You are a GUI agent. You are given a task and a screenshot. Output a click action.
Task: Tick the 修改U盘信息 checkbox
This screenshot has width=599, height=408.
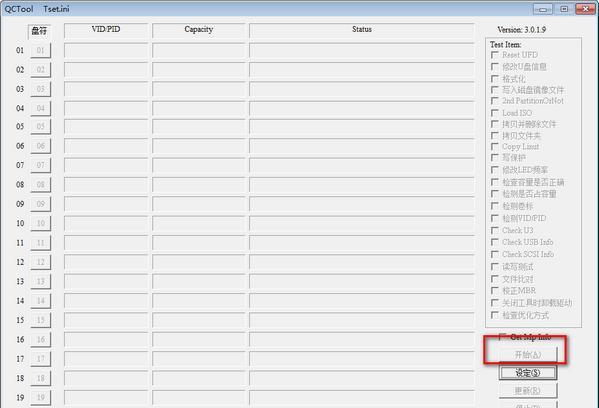tap(495, 66)
